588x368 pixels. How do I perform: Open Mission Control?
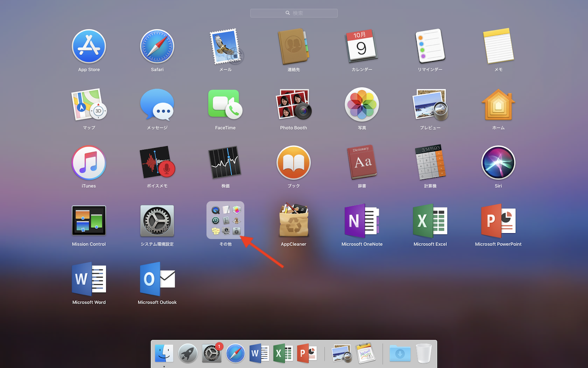[89, 221]
